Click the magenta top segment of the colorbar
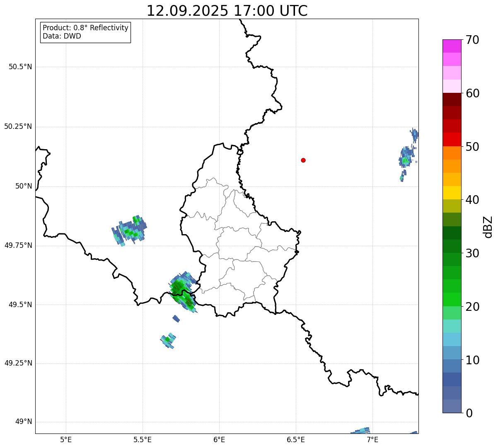Viewport: 498px width, 448px height. (x=452, y=46)
